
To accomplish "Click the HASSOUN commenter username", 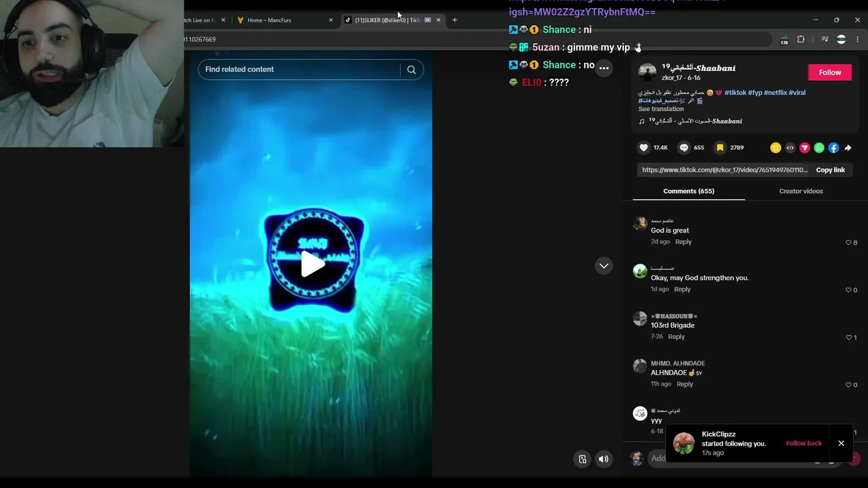I will [674, 316].
